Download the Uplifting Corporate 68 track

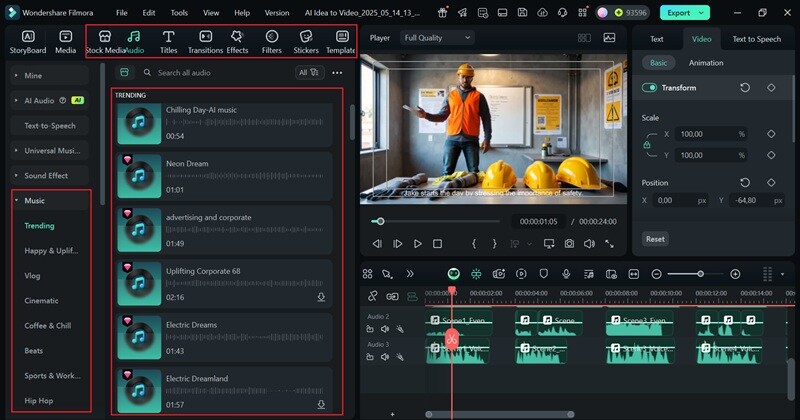tap(321, 297)
